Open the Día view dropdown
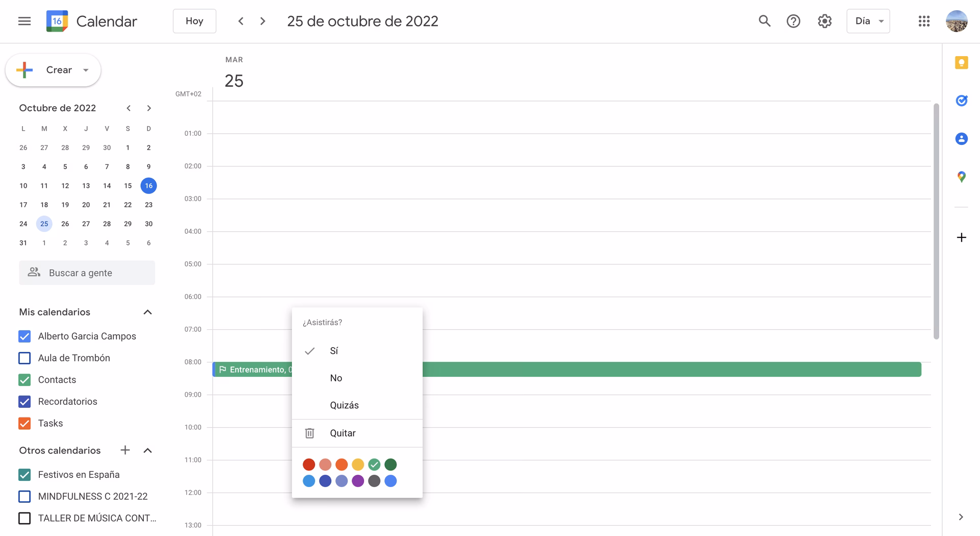This screenshot has height=536, width=980. click(x=868, y=21)
